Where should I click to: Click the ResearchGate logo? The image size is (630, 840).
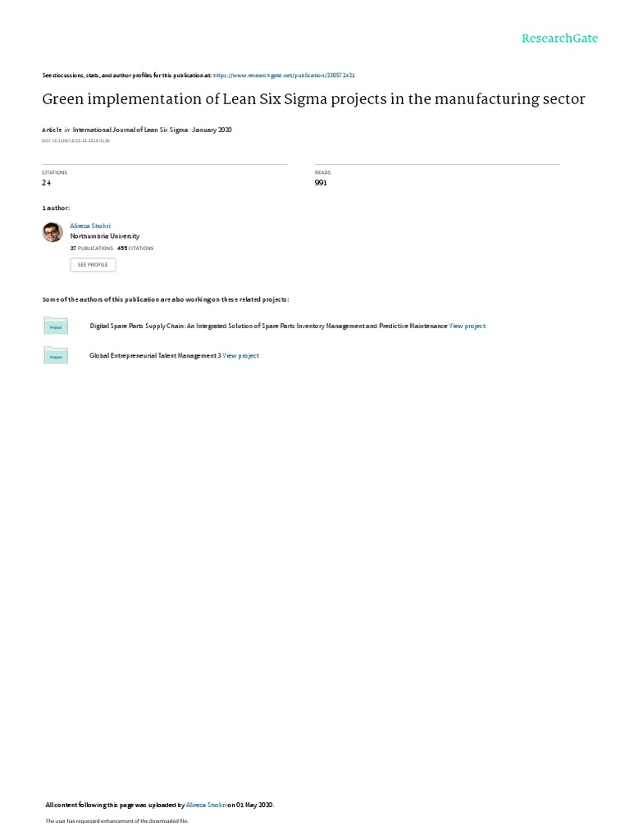(x=559, y=38)
